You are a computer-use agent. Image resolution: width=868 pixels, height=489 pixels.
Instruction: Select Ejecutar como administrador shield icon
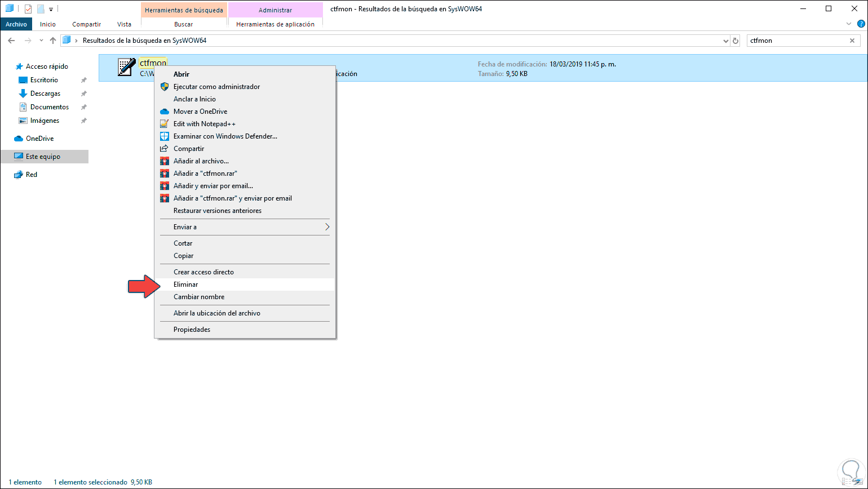[164, 87]
